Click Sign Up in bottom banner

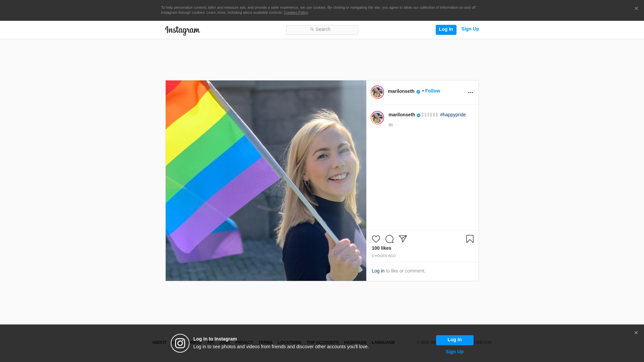point(454,352)
